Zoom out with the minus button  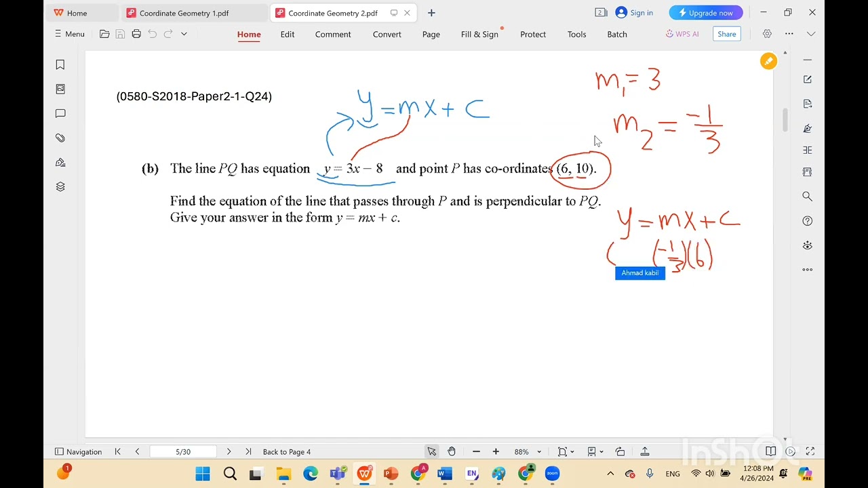tap(476, 451)
